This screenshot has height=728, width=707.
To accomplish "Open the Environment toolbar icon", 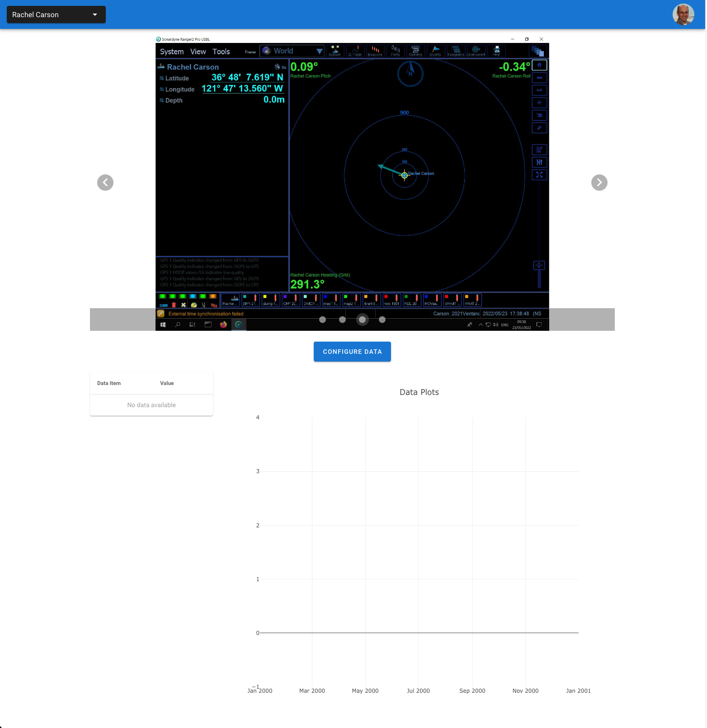I will click(476, 51).
